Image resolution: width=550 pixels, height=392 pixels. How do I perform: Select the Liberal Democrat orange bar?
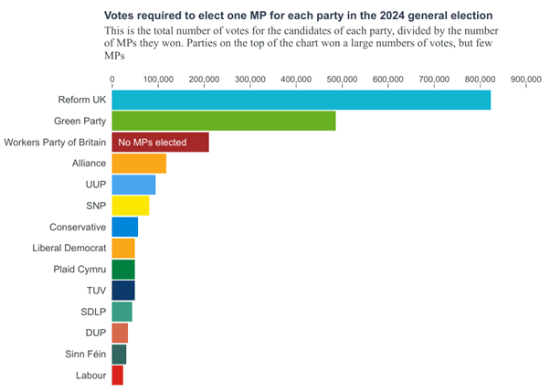(x=123, y=249)
